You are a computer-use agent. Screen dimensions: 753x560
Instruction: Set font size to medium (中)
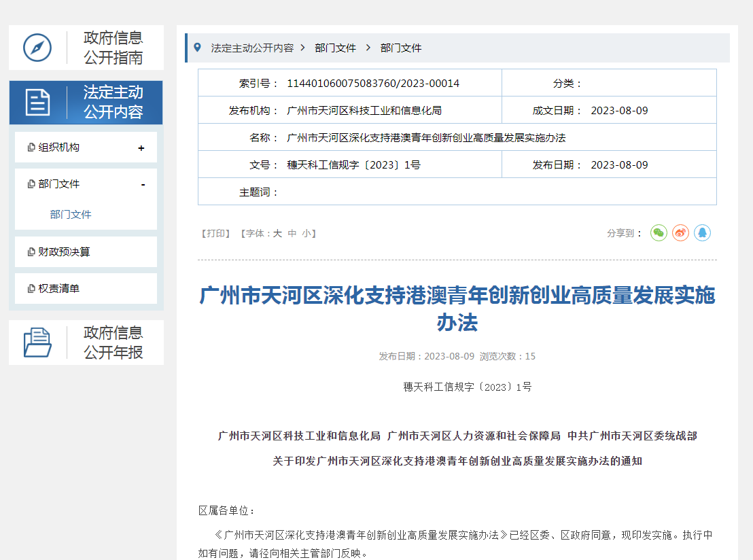tap(292, 233)
